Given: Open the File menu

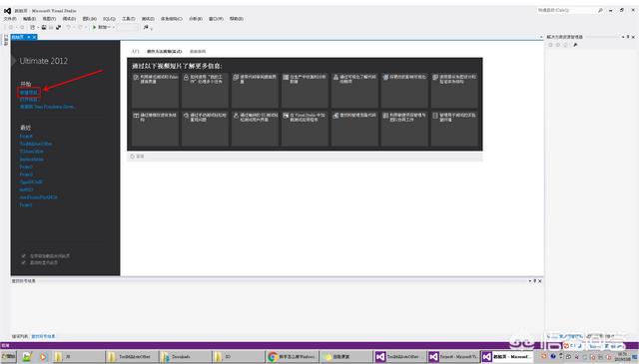Looking at the screenshot, I should 10,19.
